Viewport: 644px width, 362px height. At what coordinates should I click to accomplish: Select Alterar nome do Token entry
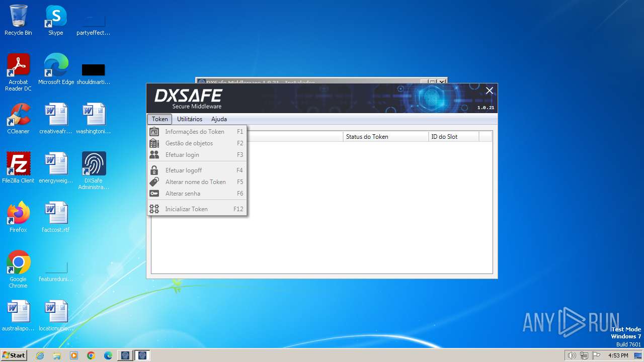click(197, 182)
